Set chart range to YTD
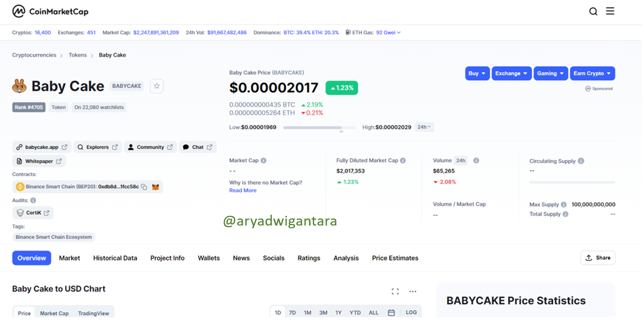The height and width of the screenshot is (334, 644). tap(355, 313)
